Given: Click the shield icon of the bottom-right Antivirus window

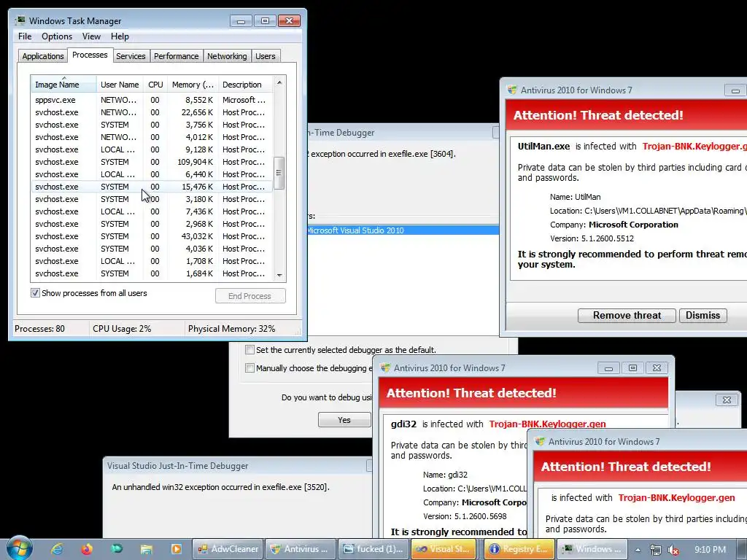Looking at the screenshot, I should click(540, 441).
